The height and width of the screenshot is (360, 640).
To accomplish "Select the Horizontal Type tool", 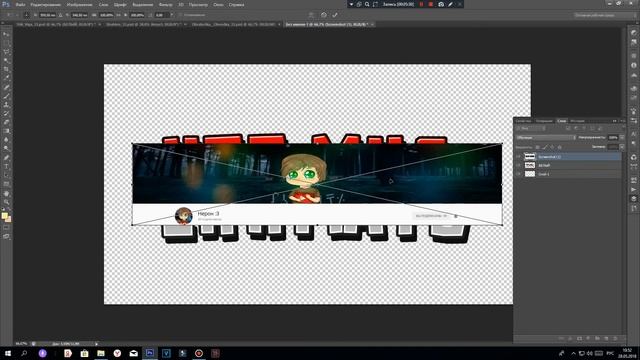I will [6, 167].
